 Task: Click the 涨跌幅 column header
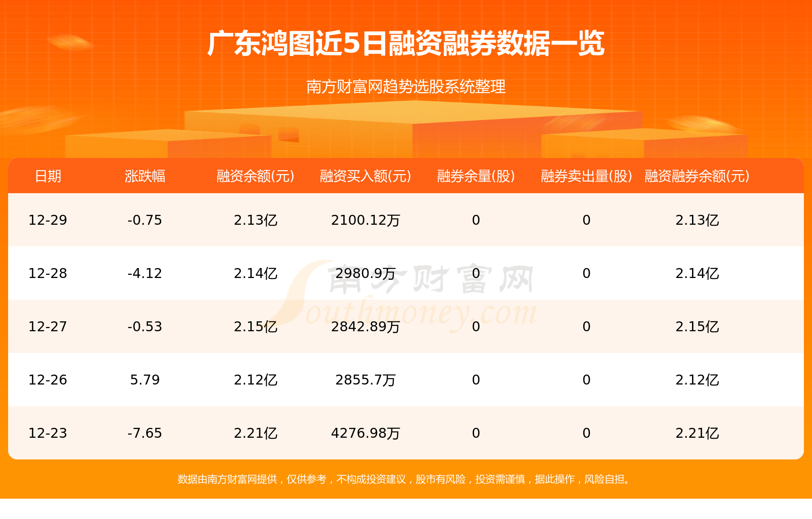[x=145, y=176]
